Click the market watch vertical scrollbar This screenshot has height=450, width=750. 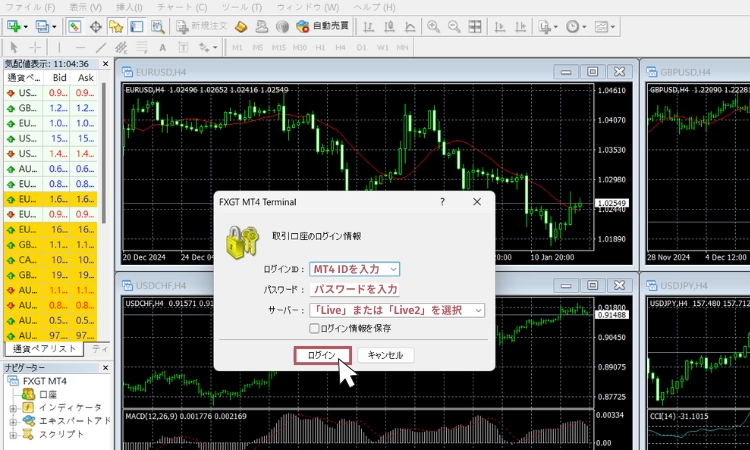click(104, 153)
